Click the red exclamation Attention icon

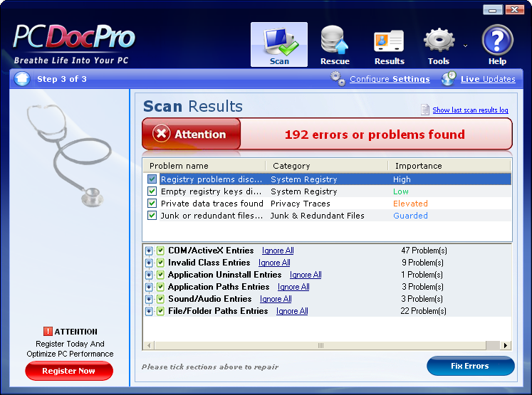click(x=48, y=331)
